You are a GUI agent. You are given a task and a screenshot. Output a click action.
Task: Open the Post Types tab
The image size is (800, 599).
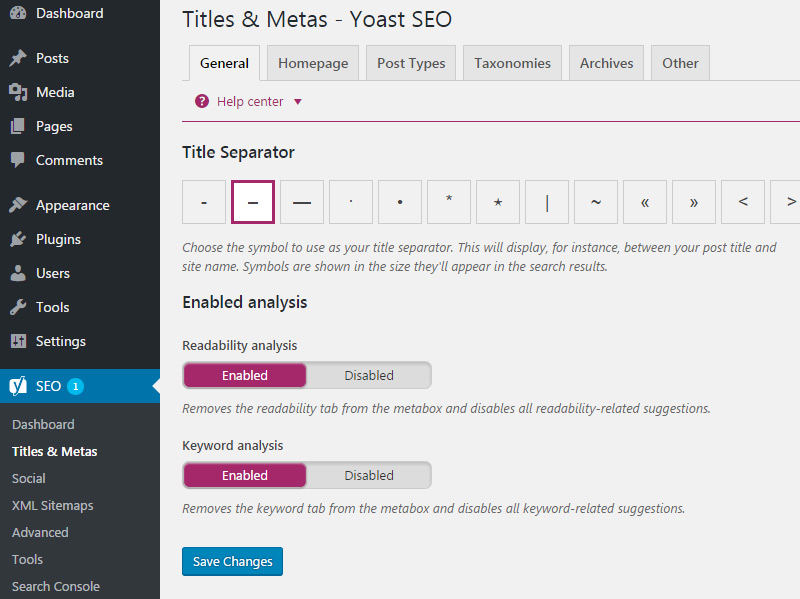click(x=411, y=63)
